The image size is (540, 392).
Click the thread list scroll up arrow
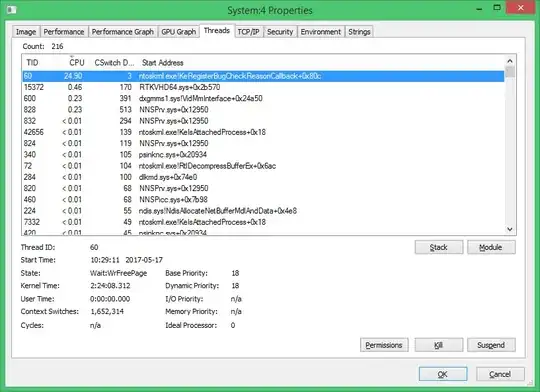(510, 61)
